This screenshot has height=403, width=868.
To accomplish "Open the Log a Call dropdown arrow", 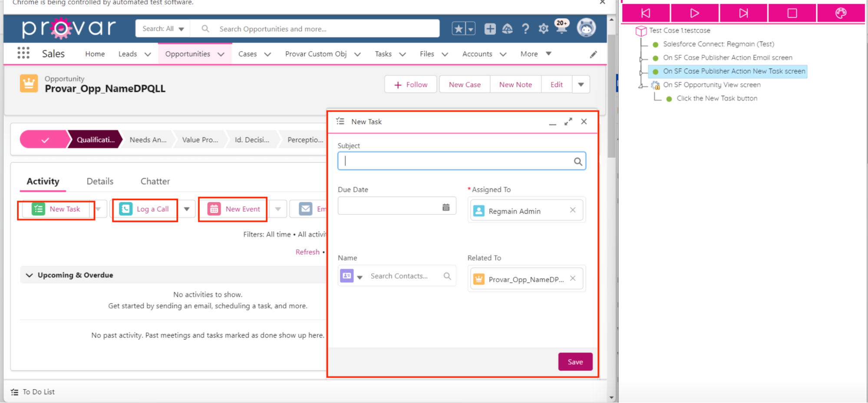I will point(187,209).
